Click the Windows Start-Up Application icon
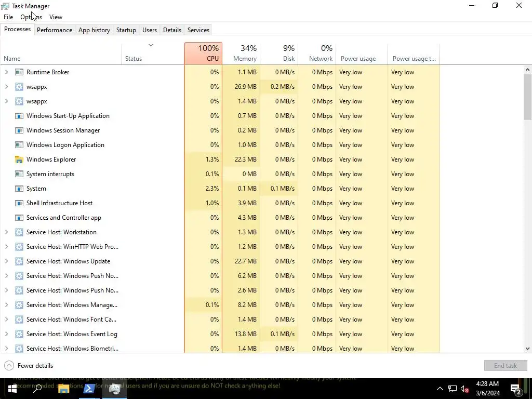Screen dimensions: 532x399 point(19,116)
